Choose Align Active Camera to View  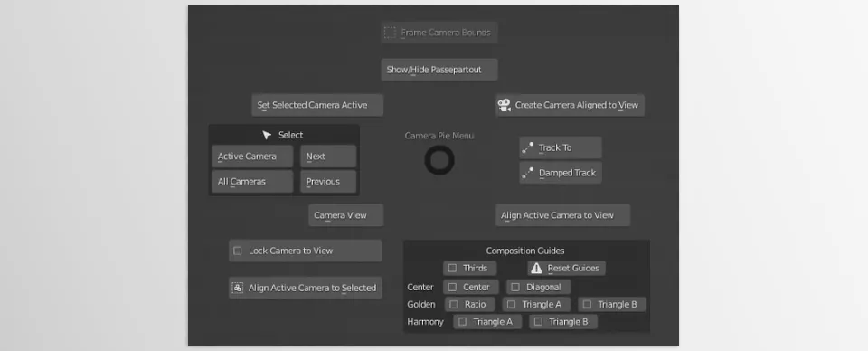click(563, 215)
